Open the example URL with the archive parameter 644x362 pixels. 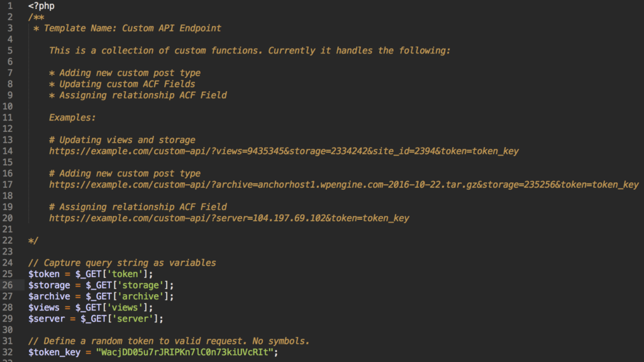[x=343, y=185]
